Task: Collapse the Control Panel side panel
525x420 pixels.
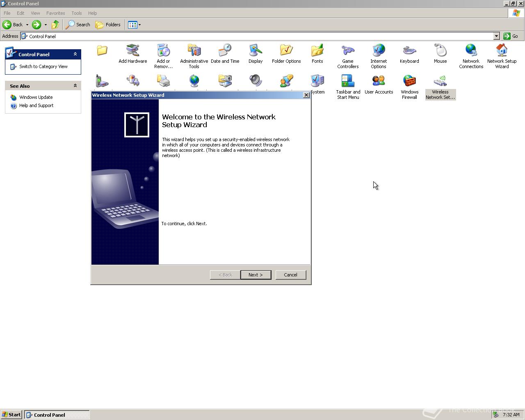Action: 75,54
